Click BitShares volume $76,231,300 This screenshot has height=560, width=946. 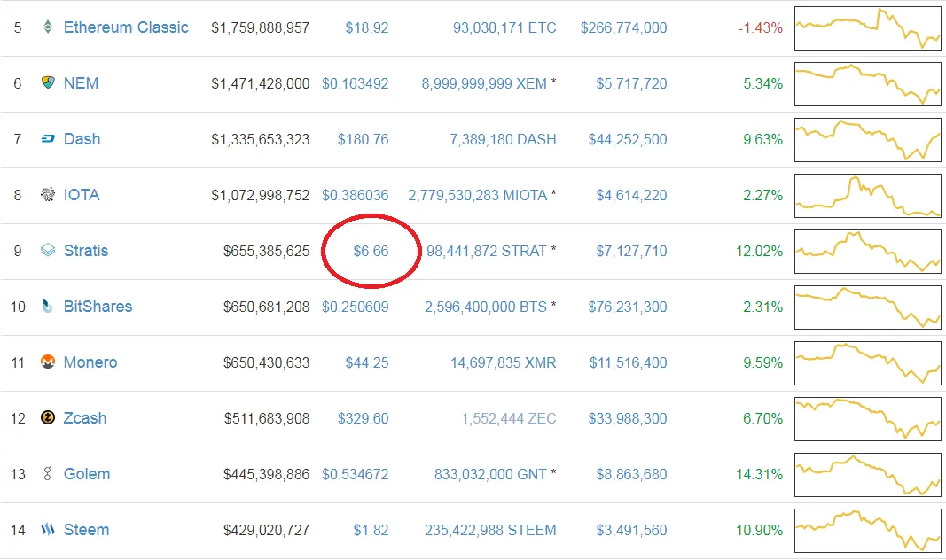click(x=628, y=307)
